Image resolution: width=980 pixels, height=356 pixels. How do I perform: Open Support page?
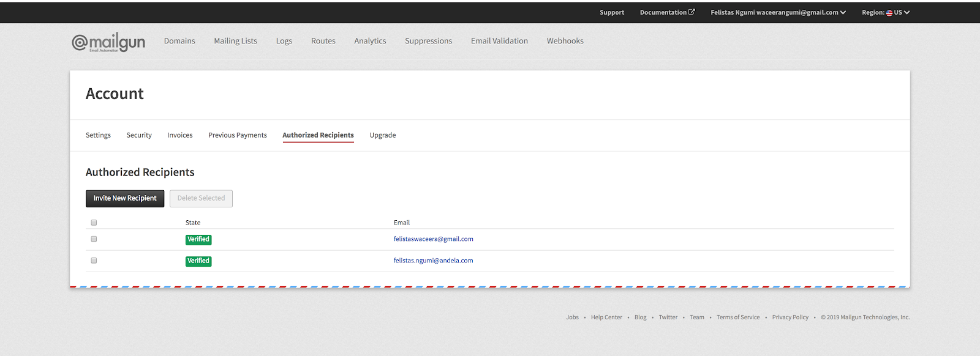coord(612,12)
